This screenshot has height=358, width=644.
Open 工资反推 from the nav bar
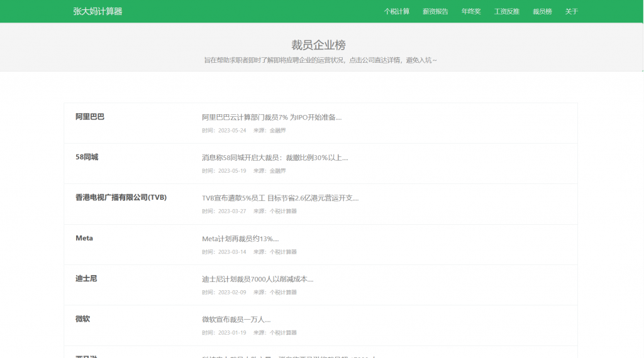click(x=506, y=11)
